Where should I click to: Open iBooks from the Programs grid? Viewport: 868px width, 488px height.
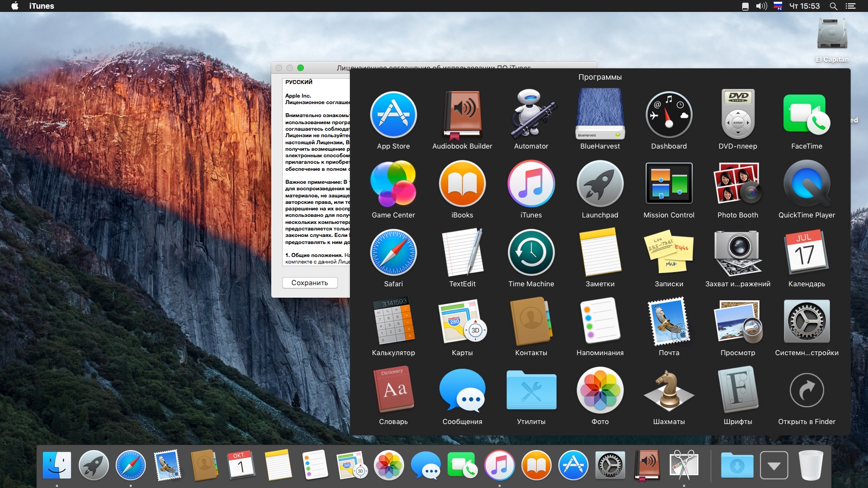(x=462, y=184)
